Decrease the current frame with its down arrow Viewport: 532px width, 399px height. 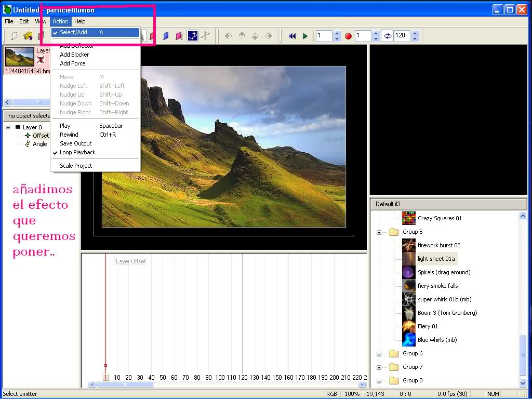tap(337, 38)
